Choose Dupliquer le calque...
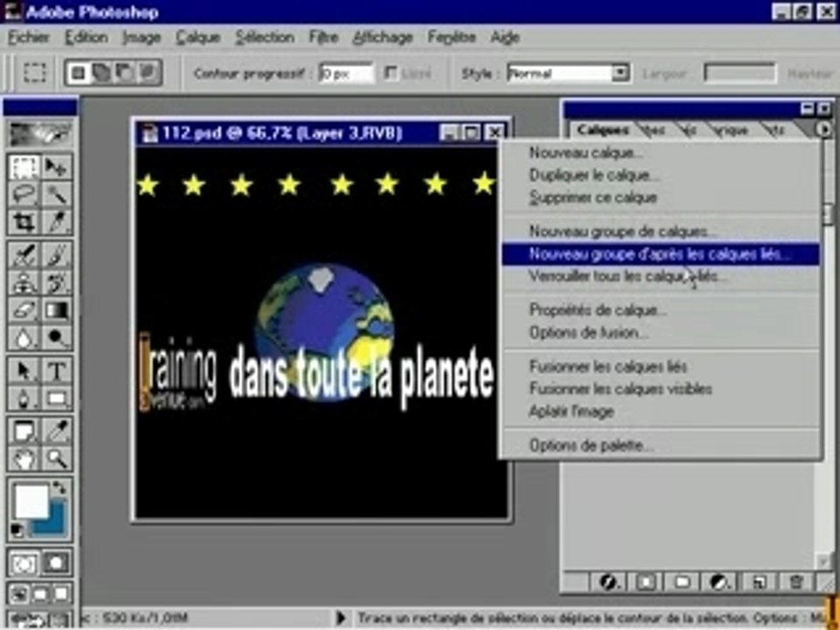840x630 pixels. pos(661,175)
